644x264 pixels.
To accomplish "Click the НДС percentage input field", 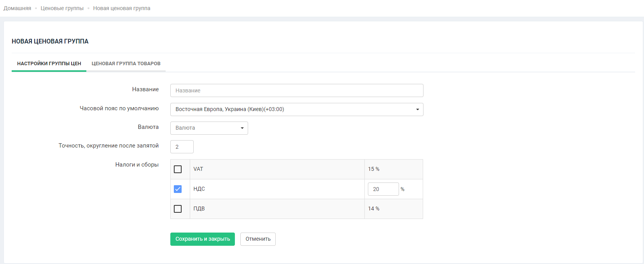I will [383, 189].
